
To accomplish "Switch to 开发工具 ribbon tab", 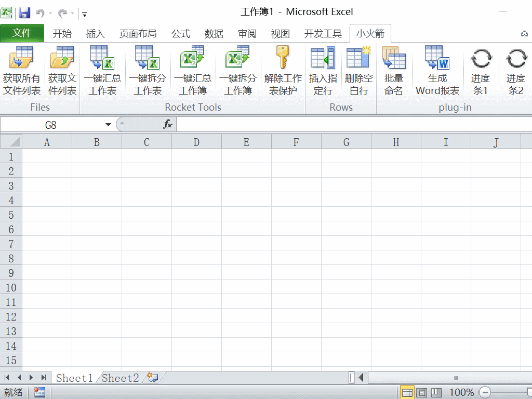I will point(323,34).
